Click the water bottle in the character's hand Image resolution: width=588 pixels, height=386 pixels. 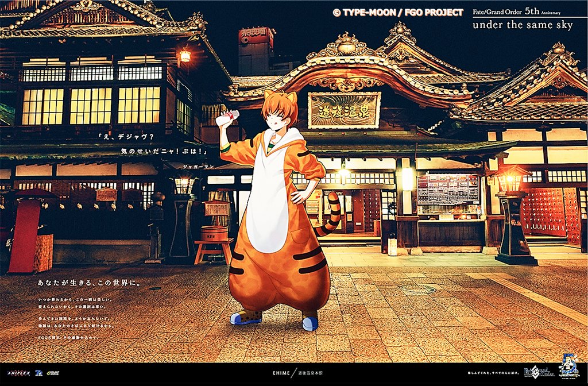pyautogui.click(x=227, y=118)
